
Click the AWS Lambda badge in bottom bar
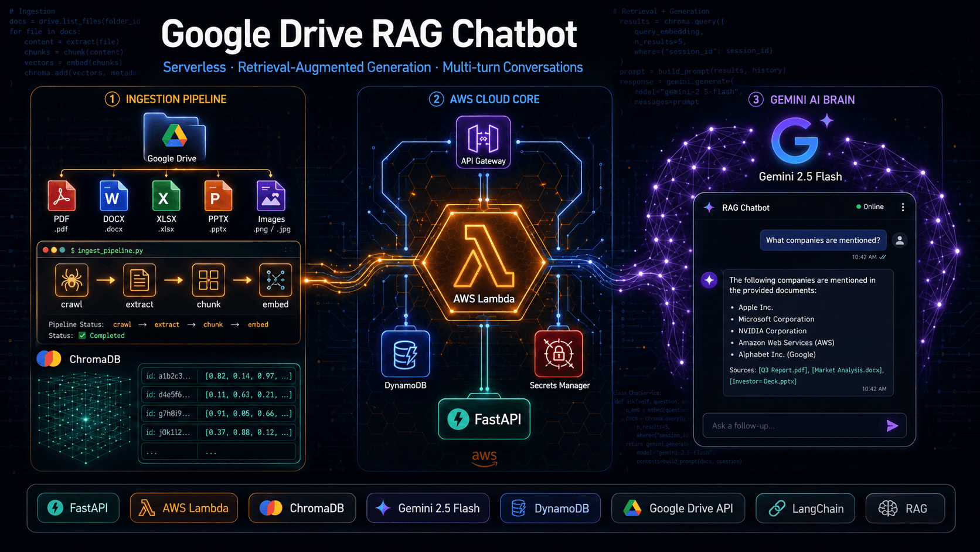tap(184, 508)
